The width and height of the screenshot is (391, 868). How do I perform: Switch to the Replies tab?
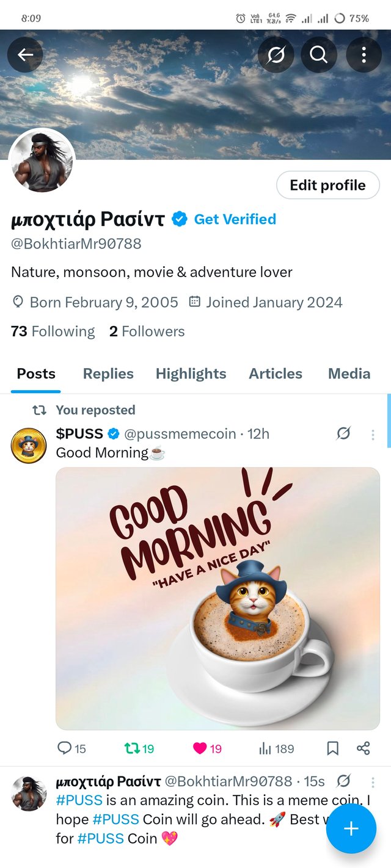click(108, 374)
